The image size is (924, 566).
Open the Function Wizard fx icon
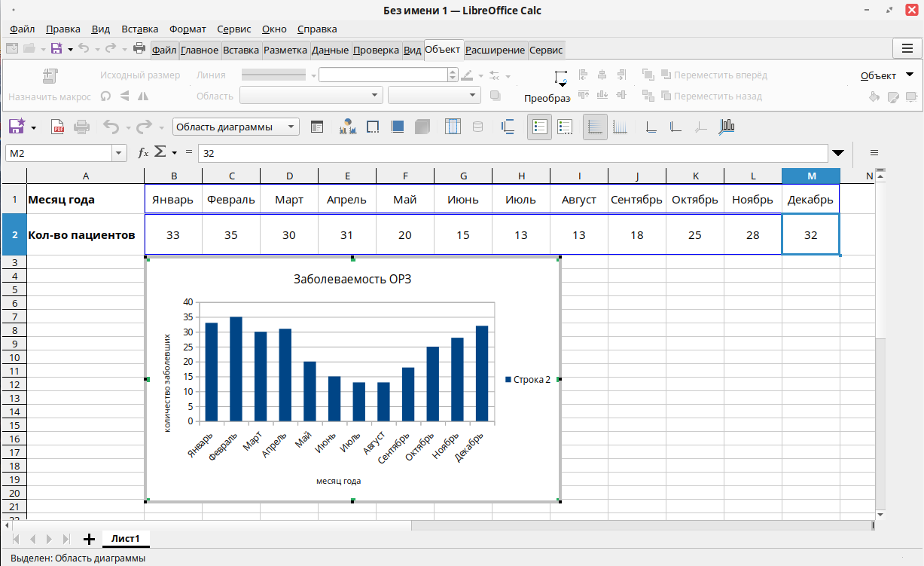coord(143,152)
